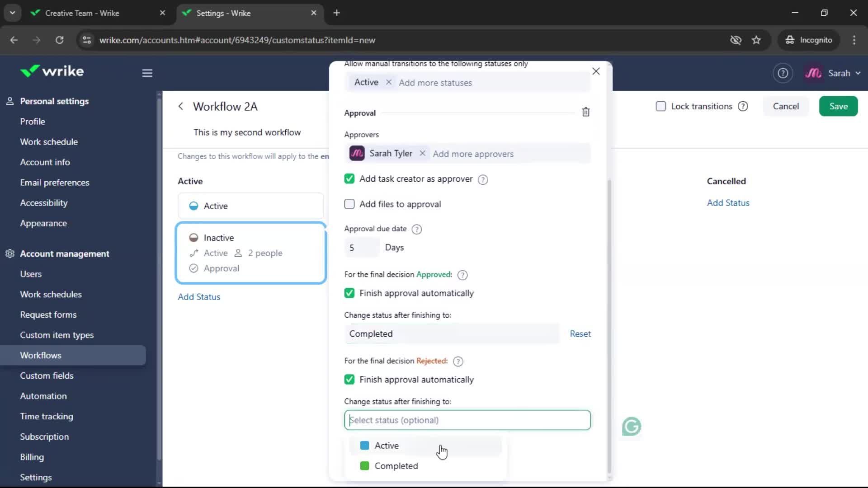Reload the browser page
This screenshot has height=488, width=868.
59,40
